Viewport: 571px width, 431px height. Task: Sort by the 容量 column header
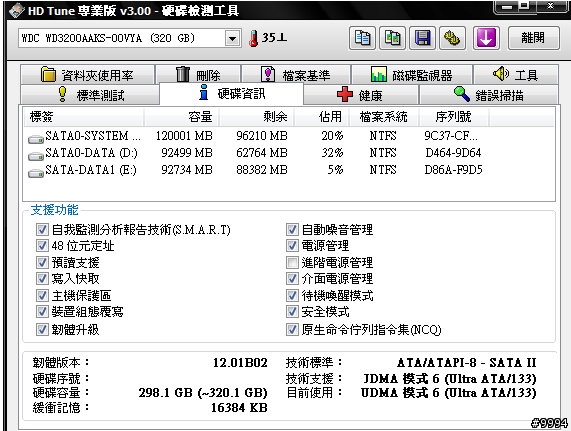pos(182,116)
